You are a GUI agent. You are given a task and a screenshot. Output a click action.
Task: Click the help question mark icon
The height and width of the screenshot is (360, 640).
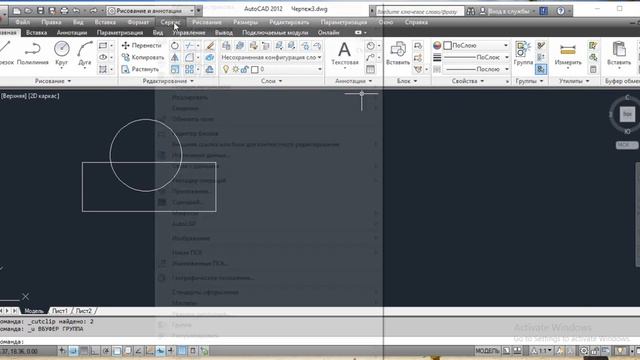561,11
